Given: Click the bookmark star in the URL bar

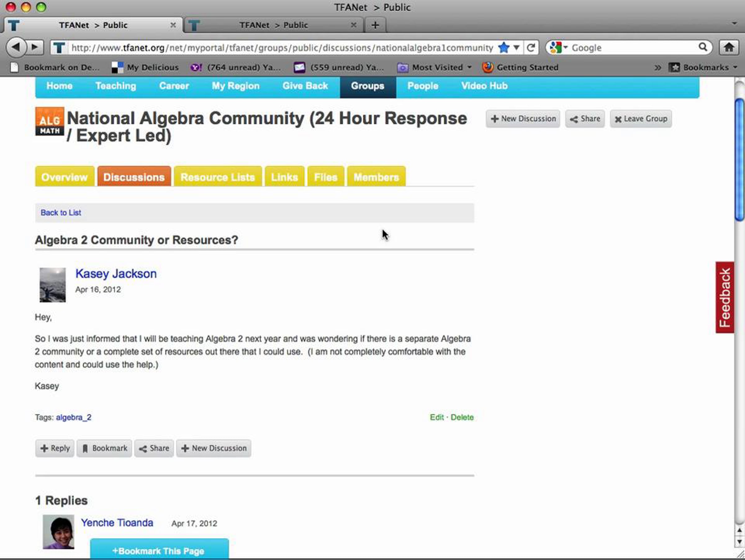Looking at the screenshot, I should click(503, 47).
